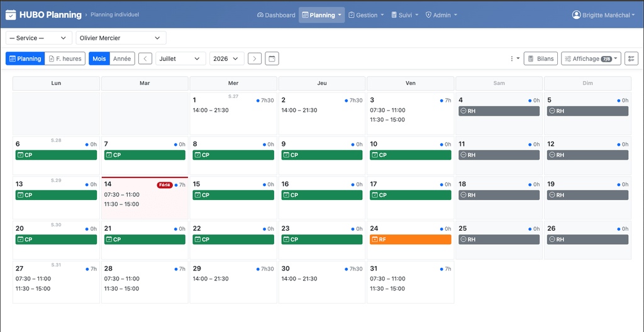Click the Sam column header
Image resolution: width=644 pixels, height=332 pixels.
click(499, 83)
